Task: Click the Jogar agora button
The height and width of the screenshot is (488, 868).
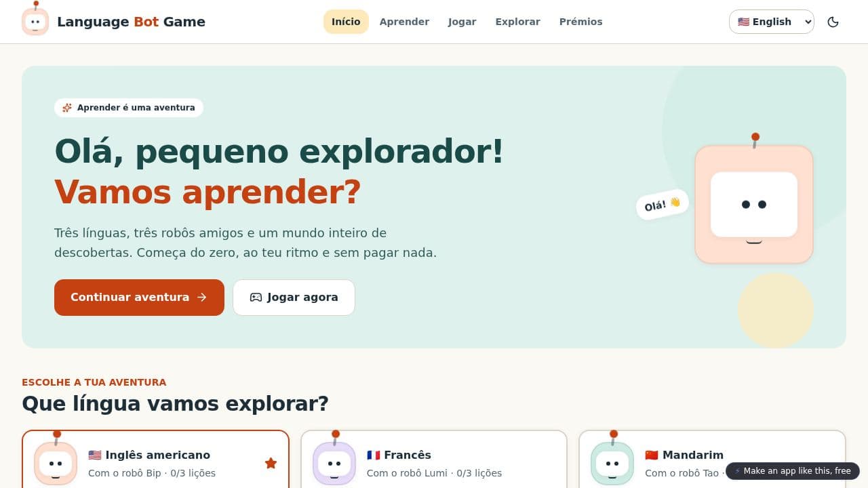Action: [294, 298]
